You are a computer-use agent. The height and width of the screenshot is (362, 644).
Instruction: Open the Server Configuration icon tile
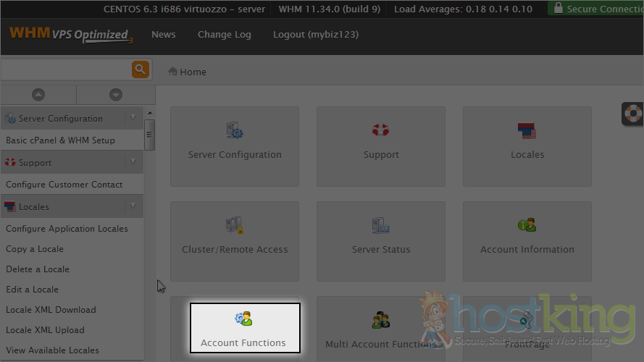coord(235,141)
